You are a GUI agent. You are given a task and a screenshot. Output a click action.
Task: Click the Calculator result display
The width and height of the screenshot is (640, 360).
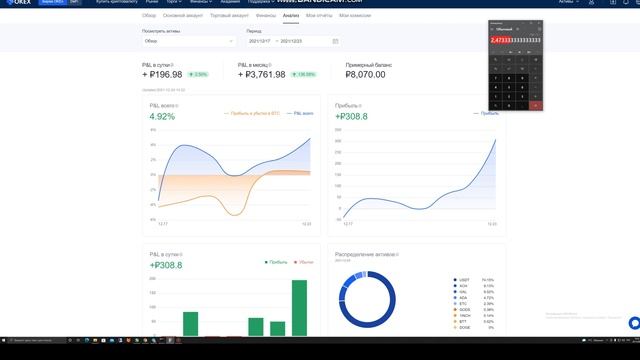(x=516, y=40)
